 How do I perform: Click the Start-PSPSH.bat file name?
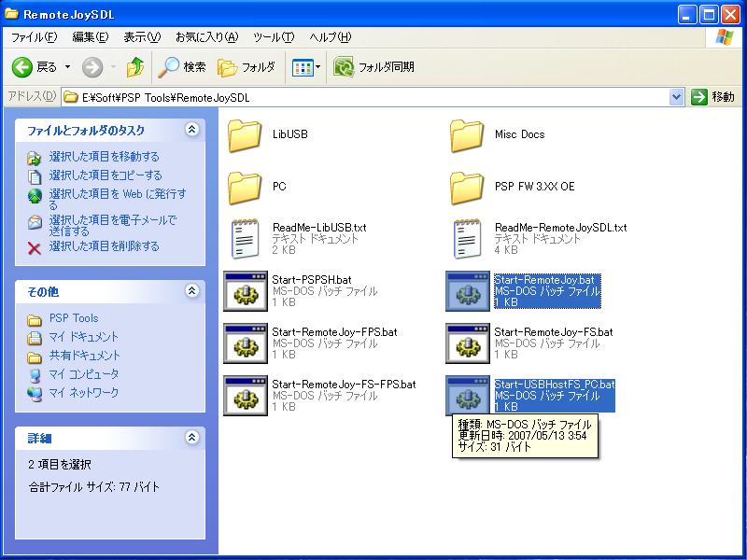click(x=312, y=279)
